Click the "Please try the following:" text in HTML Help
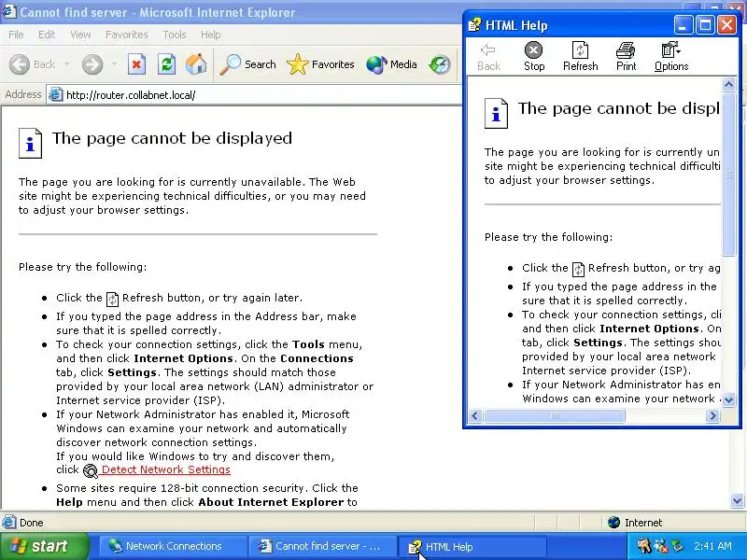This screenshot has width=747, height=560. point(548,237)
